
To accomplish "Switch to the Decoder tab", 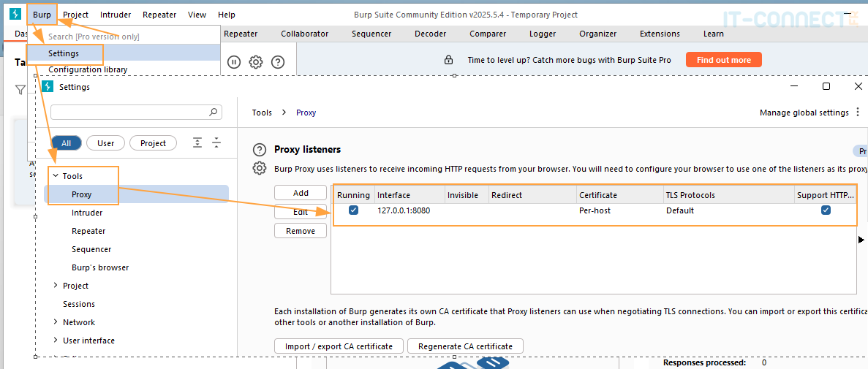I will [431, 34].
